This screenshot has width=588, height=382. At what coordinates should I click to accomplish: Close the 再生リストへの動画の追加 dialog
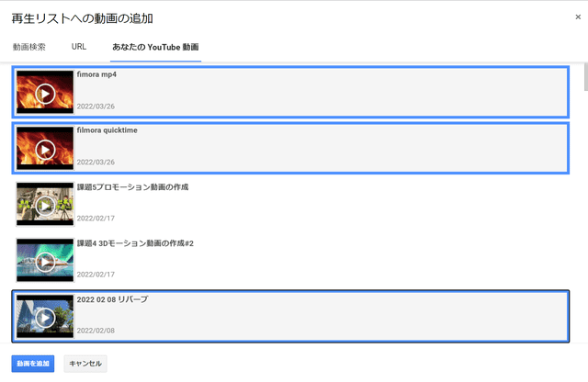click(x=578, y=17)
